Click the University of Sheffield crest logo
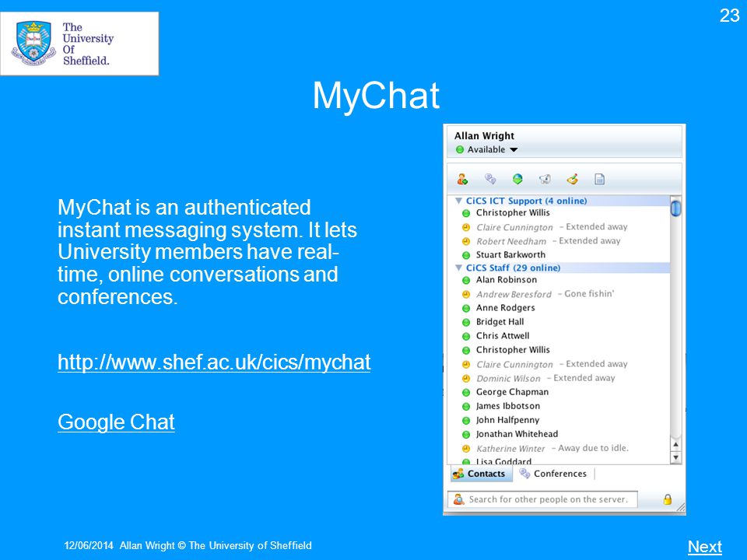This screenshot has width=747, height=560. point(33,43)
